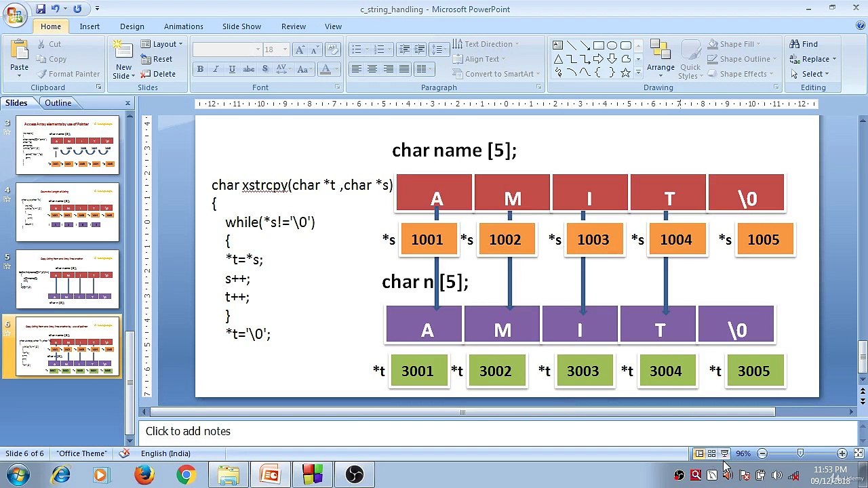Toggle Underline formatting
Viewport: 868px width, 488px height.
[x=232, y=69]
